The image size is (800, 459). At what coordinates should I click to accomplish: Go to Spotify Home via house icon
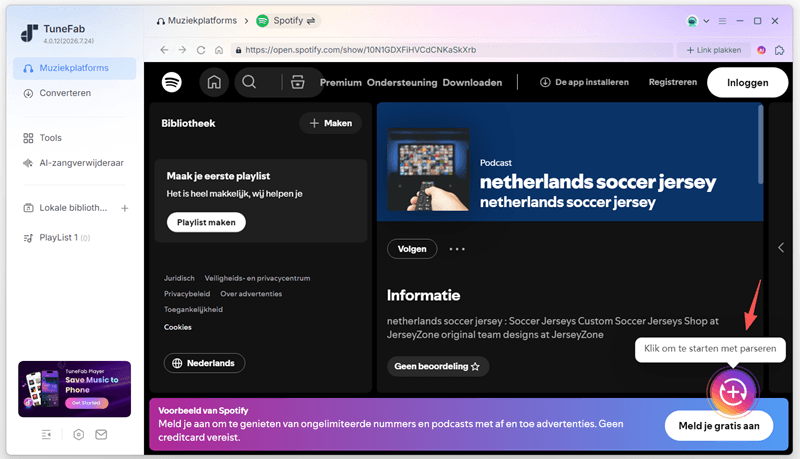pyautogui.click(x=214, y=82)
